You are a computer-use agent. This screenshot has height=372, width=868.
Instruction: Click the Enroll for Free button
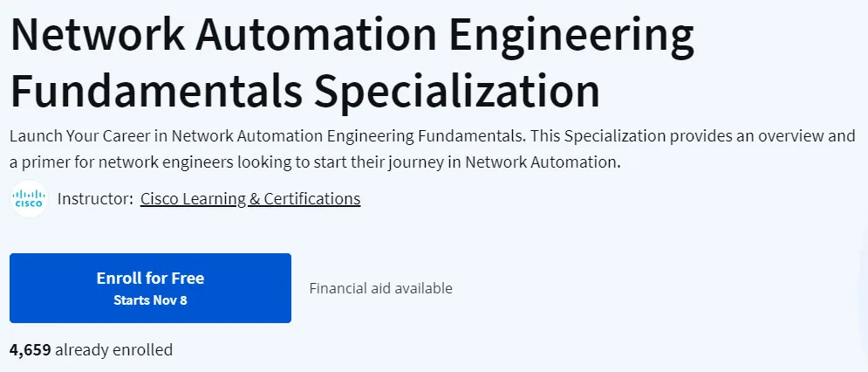(151, 288)
